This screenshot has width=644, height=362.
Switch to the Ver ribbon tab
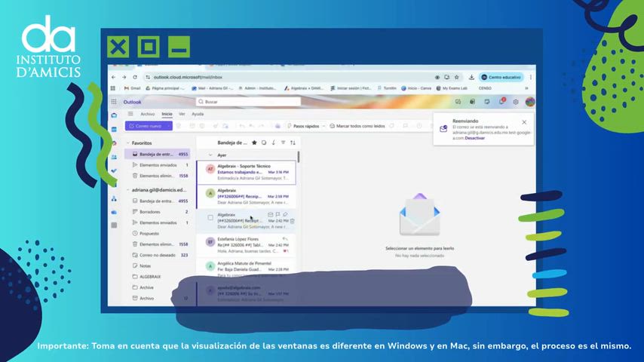(x=182, y=114)
